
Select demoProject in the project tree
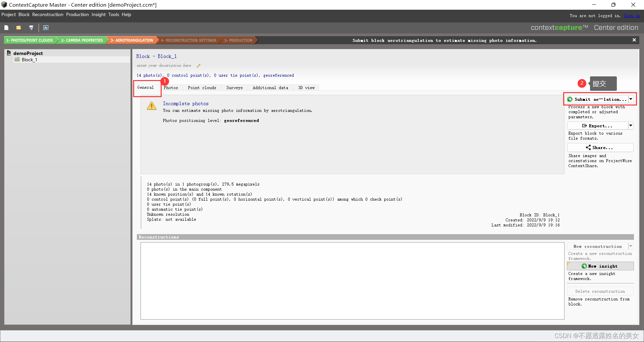click(x=28, y=53)
